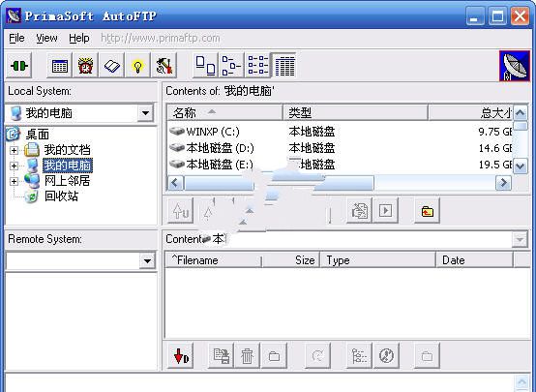Sort remote list by Size column

point(291,260)
